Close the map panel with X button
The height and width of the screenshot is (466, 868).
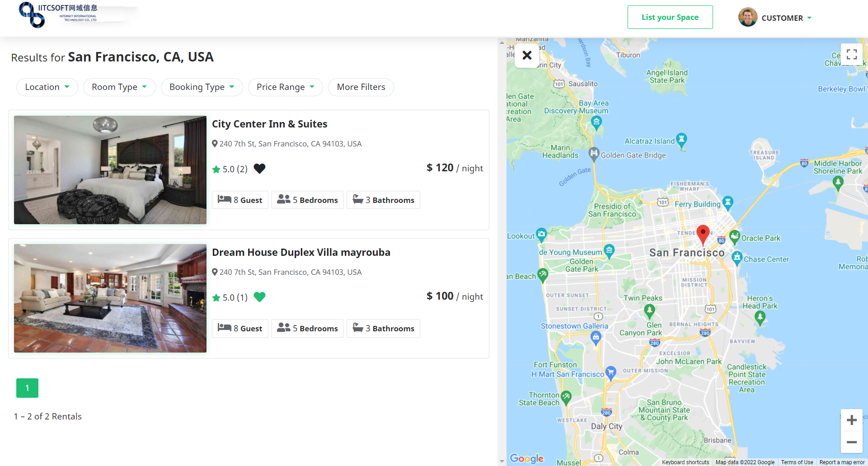[x=527, y=55]
